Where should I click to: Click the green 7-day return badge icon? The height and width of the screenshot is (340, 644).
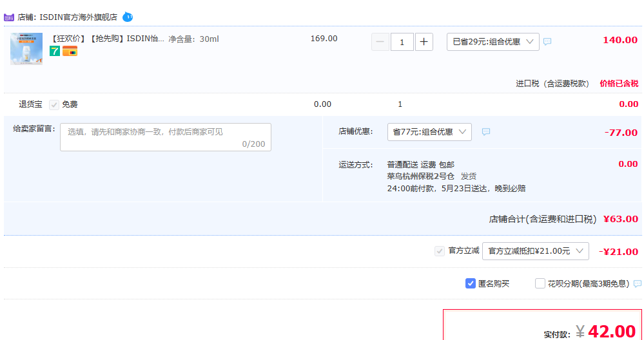55,51
